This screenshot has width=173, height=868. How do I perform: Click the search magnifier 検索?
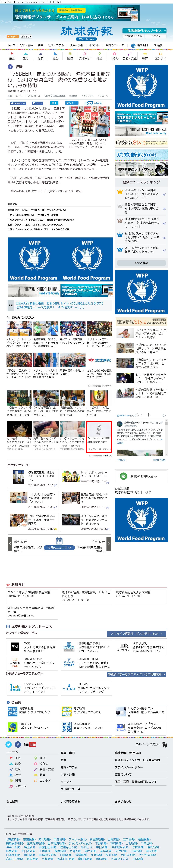[x=158, y=45]
